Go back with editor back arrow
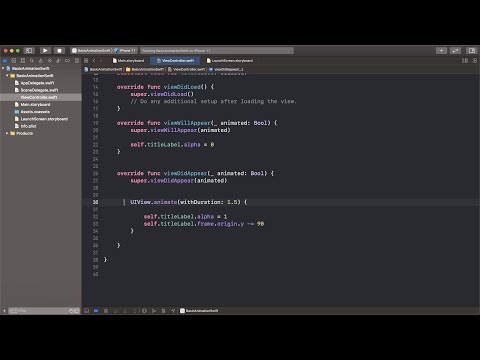This screenshot has width=480, height=360. pos(94,61)
